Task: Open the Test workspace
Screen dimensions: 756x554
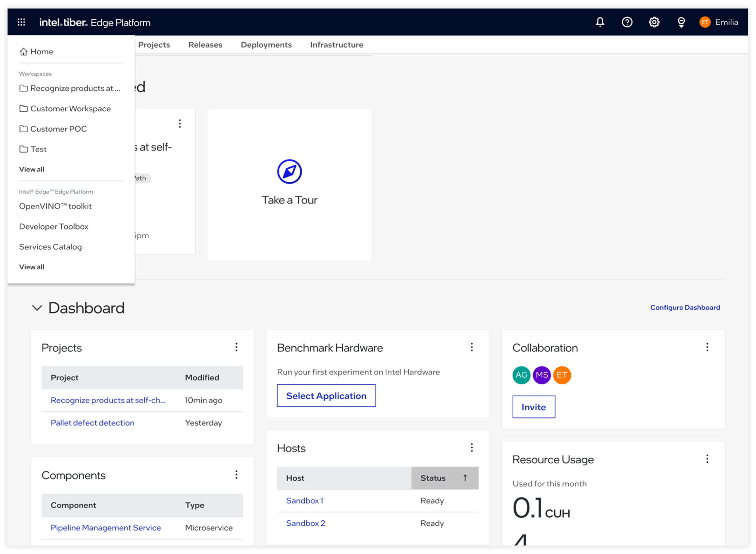Action: coord(33,149)
